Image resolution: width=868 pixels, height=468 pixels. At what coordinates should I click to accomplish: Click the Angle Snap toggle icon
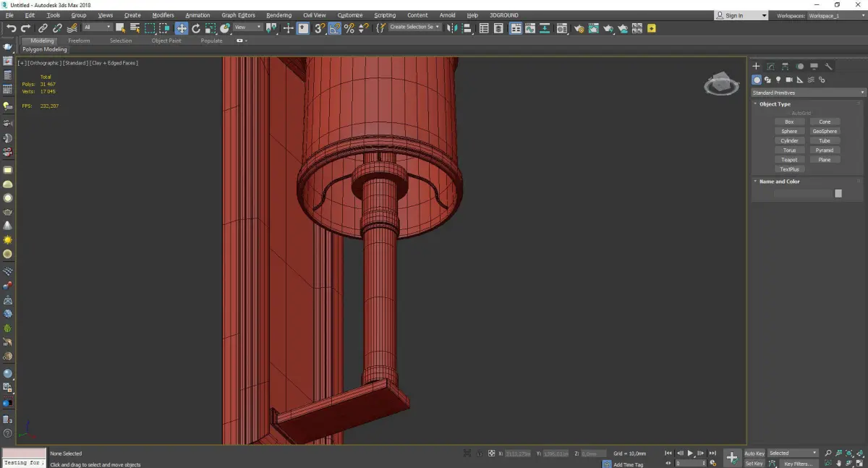coord(335,28)
